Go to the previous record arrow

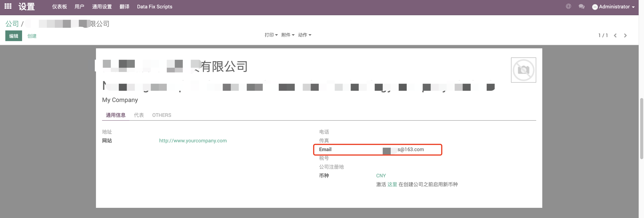coord(615,35)
